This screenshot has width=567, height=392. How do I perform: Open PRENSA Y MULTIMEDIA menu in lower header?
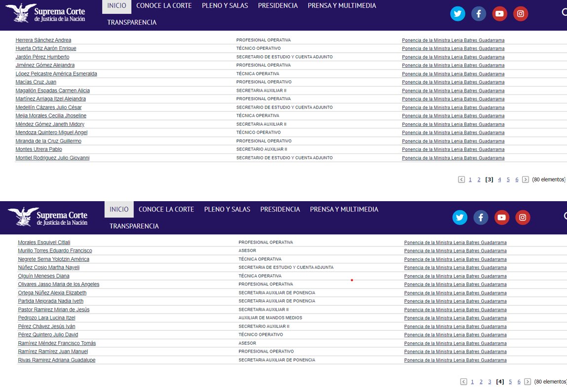click(344, 210)
